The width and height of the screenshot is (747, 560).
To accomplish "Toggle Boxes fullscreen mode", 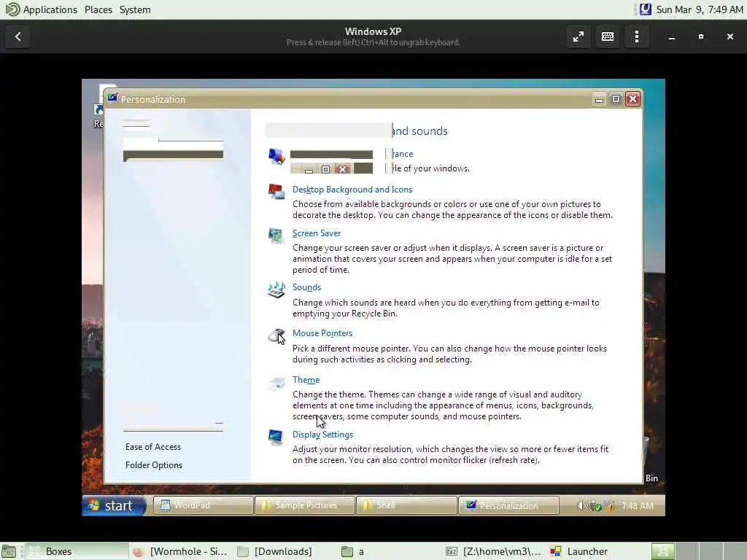I will [x=578, y=36].
